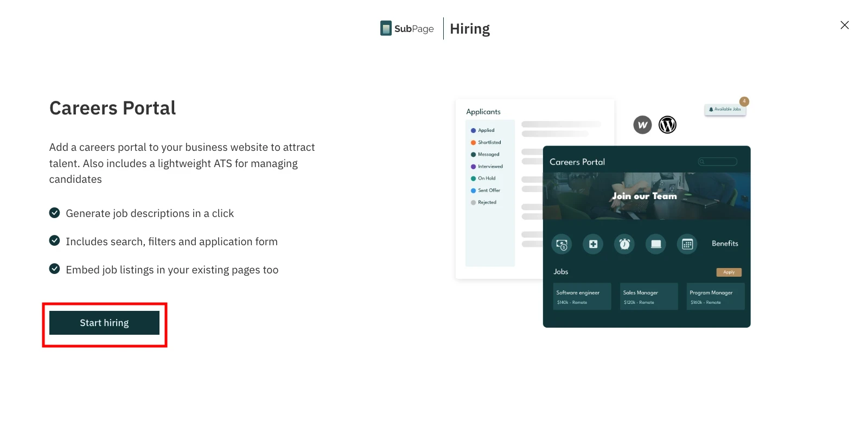Click checkmark beside Generate job descriptions

coord(54,213)
